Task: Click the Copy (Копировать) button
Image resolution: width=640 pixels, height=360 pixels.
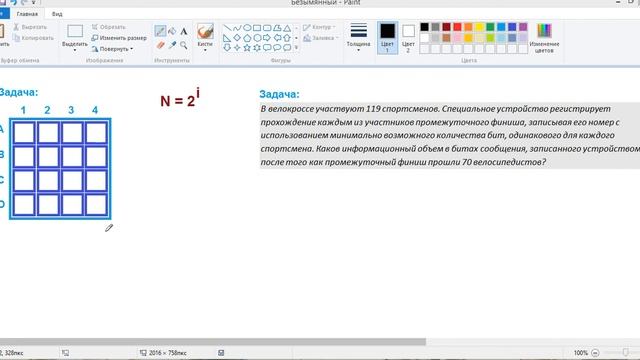Action: (x=33, y=38)
